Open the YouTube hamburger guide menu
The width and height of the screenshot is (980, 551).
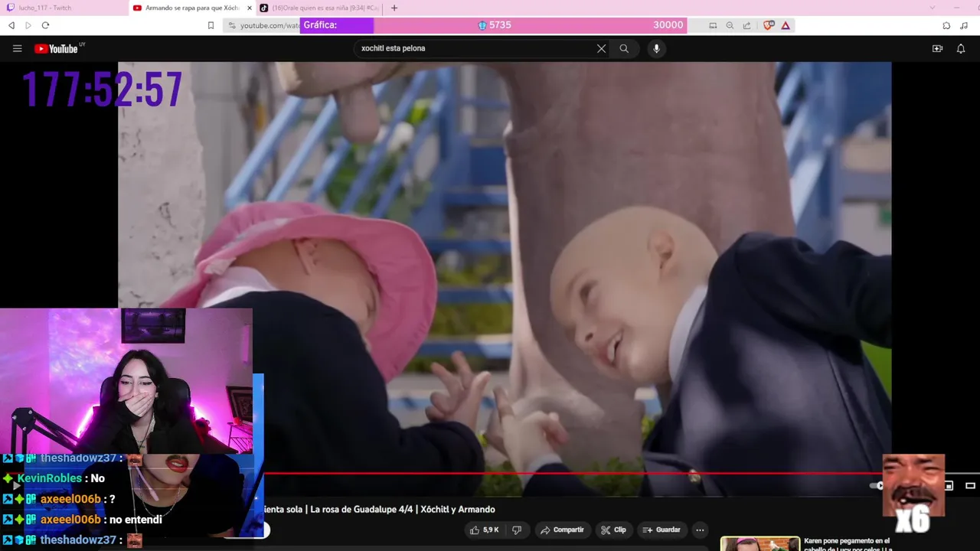[17, 48]
